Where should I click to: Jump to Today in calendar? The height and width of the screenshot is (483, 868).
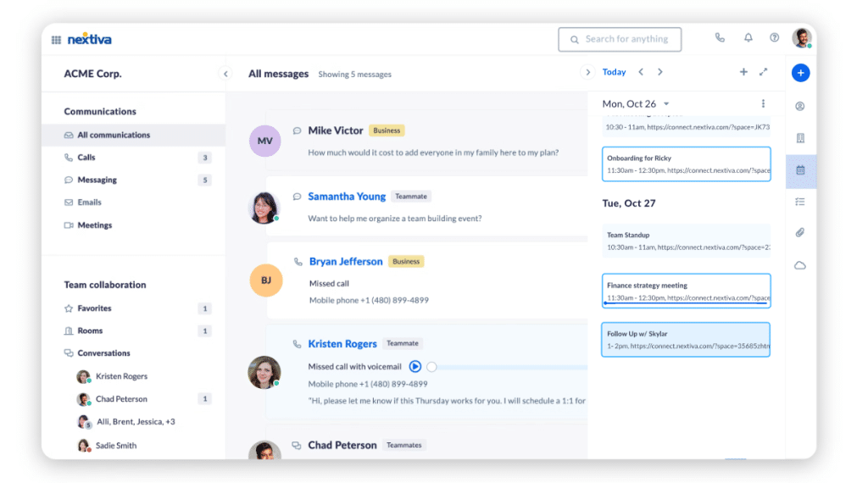coord(614,72)
